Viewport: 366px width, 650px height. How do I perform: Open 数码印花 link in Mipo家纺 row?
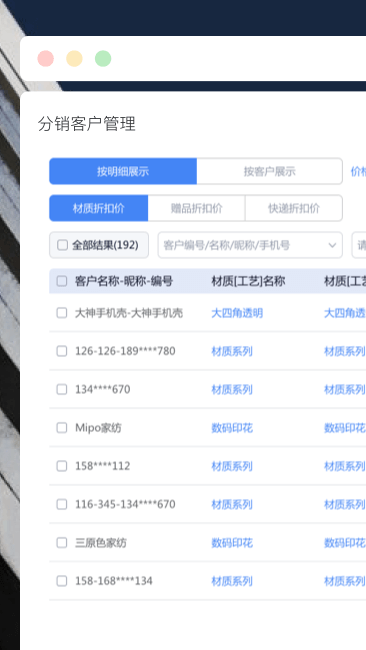point(232,428)
